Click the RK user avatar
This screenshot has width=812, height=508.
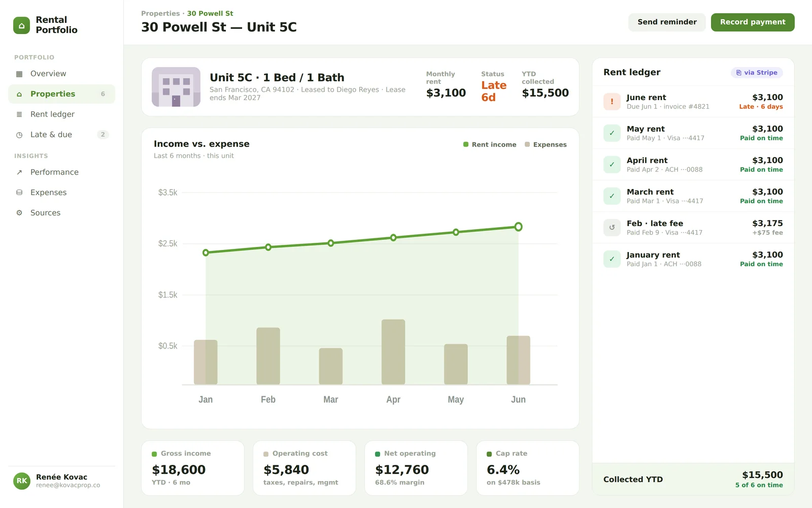click(x=22, y=481)
